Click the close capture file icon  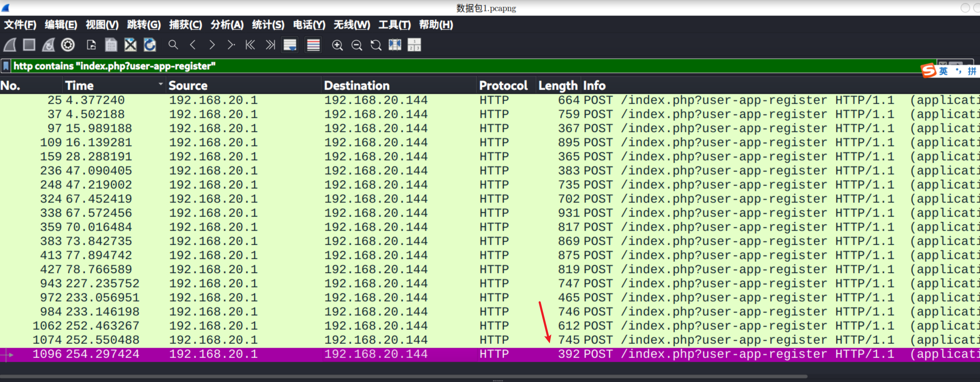coord(131,45)
